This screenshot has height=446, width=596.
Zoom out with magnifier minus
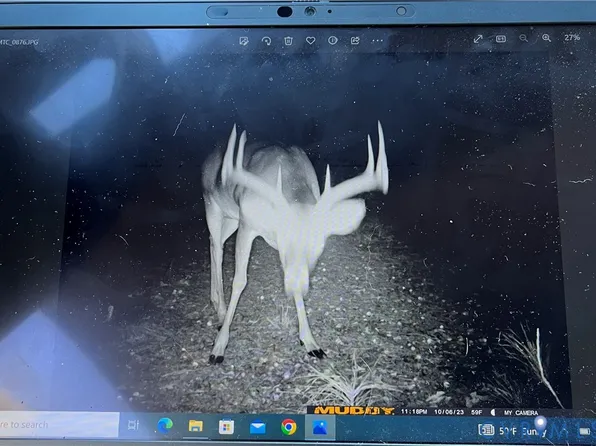[524, 38]
